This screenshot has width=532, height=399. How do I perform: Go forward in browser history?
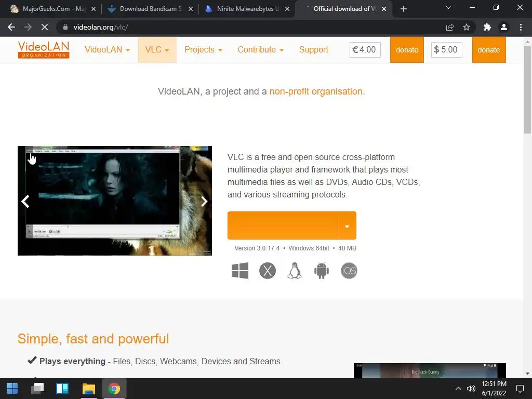tap(28, 27)
